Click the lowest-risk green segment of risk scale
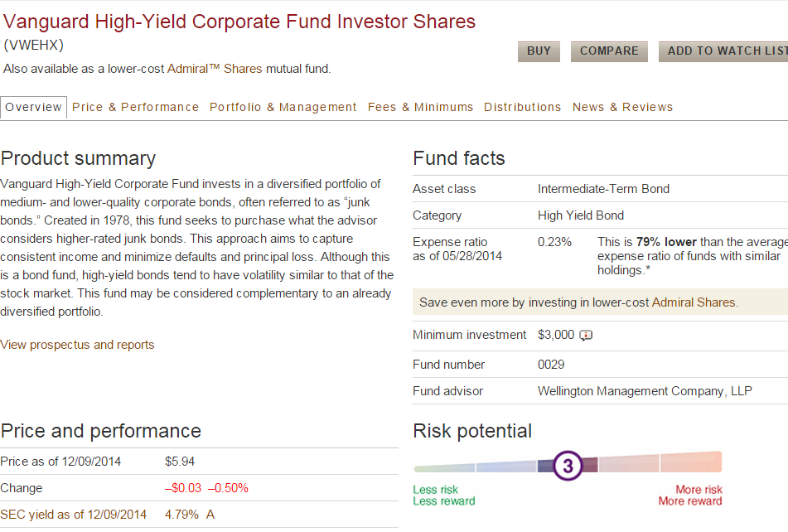This screenshot has height=532, width=788. pos(444,467)
